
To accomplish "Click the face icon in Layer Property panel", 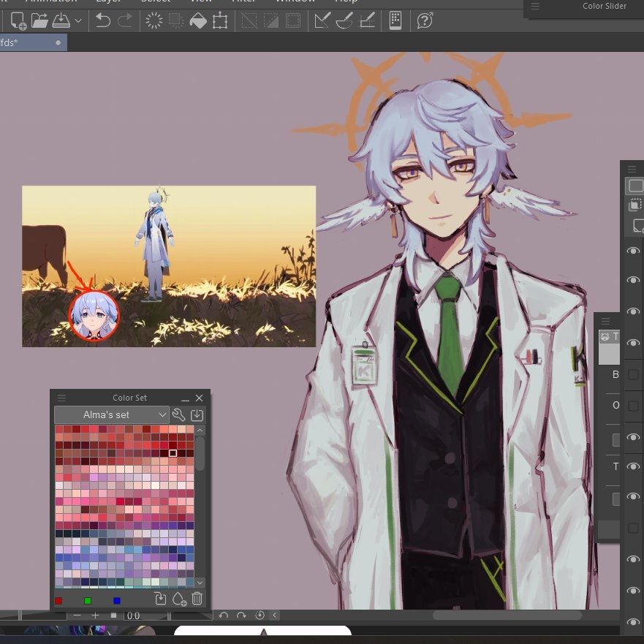I will (x=605, y=337).
